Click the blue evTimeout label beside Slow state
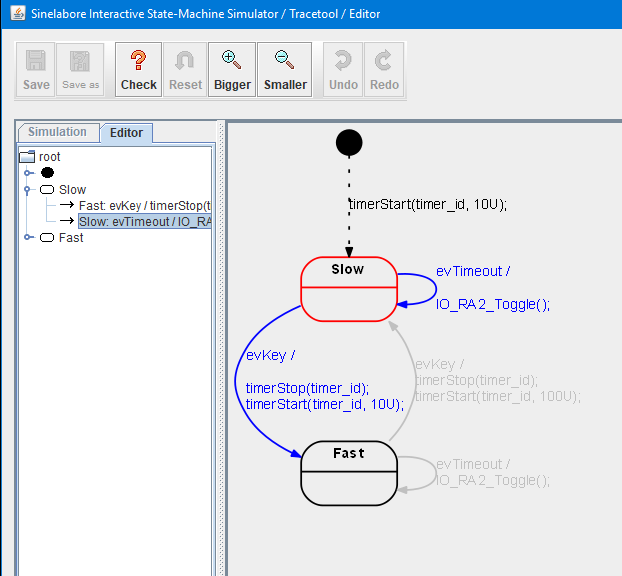The height and width of the screenshot is (576, 622). pos(476,271)
